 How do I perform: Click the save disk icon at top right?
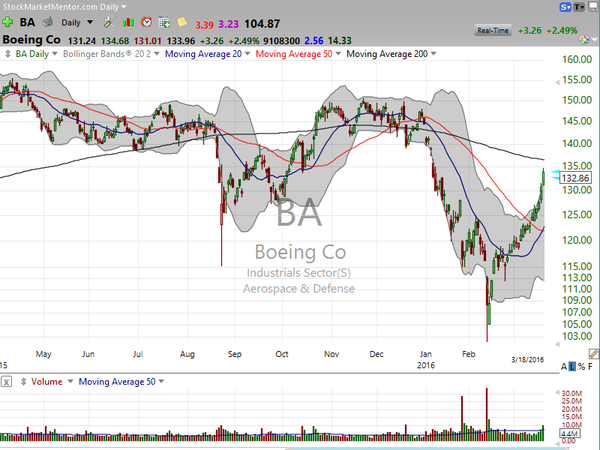593,7
